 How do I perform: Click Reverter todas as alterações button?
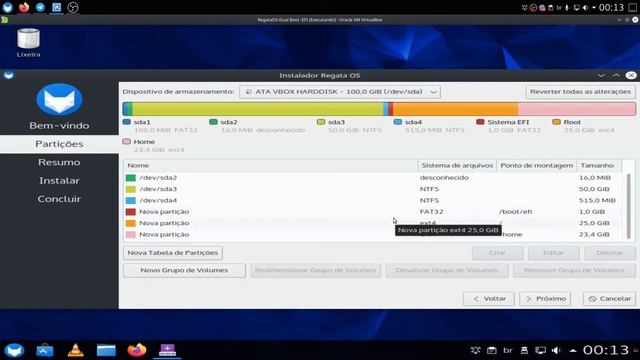[580, 92]
